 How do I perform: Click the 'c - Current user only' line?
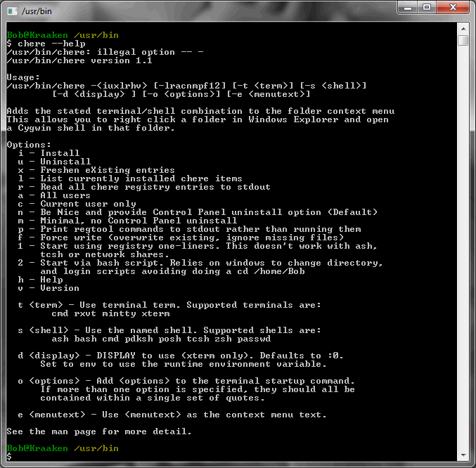[77, 204]
